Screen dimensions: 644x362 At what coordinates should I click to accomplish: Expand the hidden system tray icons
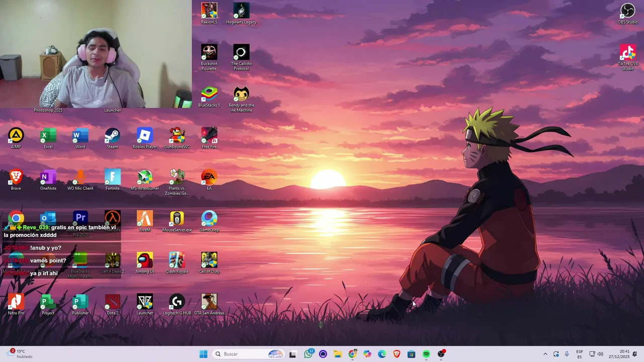(x=545, y=354)
